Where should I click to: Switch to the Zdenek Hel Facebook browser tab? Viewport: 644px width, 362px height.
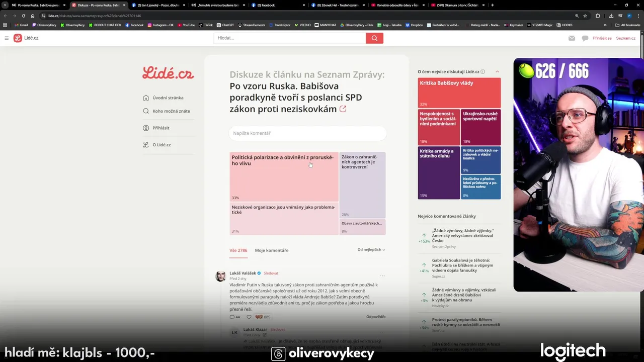click(x=338, y=5)
